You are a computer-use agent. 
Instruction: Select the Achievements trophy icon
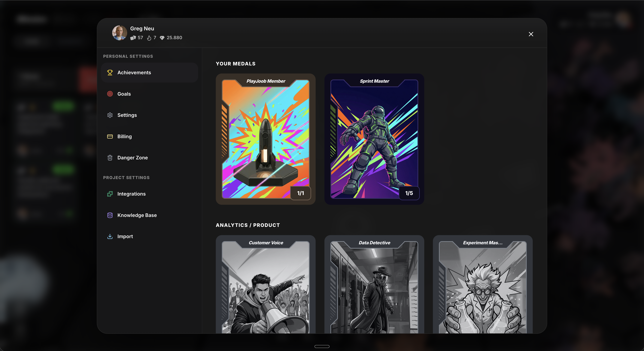click(110, 72)
